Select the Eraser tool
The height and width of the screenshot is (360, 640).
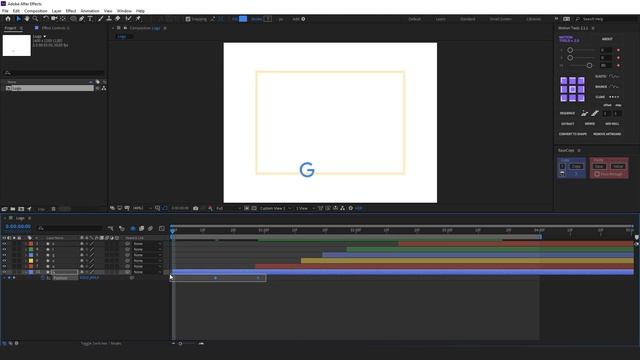tap(118, 19)
